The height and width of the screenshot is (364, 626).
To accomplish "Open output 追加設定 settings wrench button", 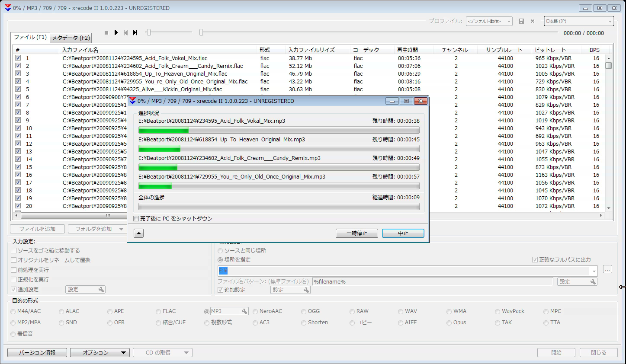I will point(290,290).
